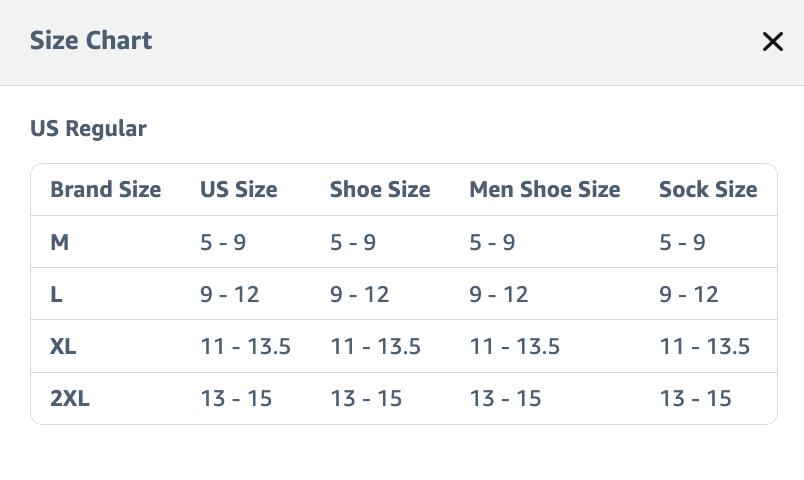Select the US Regular heading
Viewport: 804px width, 480px height.
coord(88,129)
